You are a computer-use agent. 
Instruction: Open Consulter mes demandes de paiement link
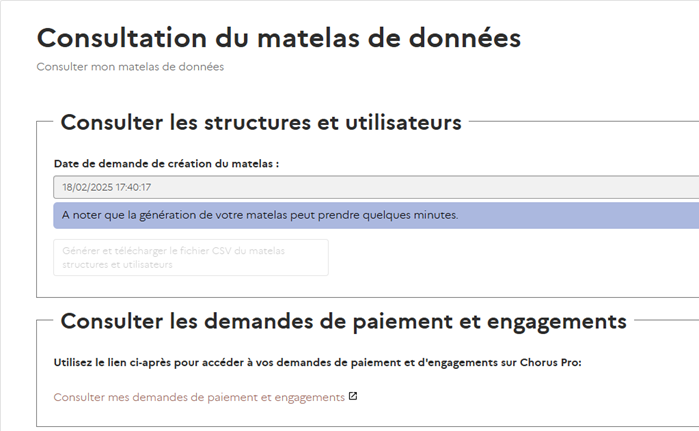click(199, 397)
